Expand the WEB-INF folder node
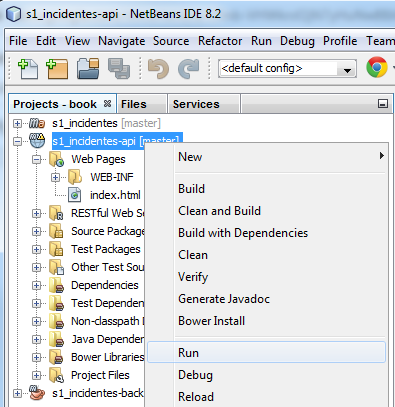The width and height of the screenshot is (395, 407). pos(56,178)
